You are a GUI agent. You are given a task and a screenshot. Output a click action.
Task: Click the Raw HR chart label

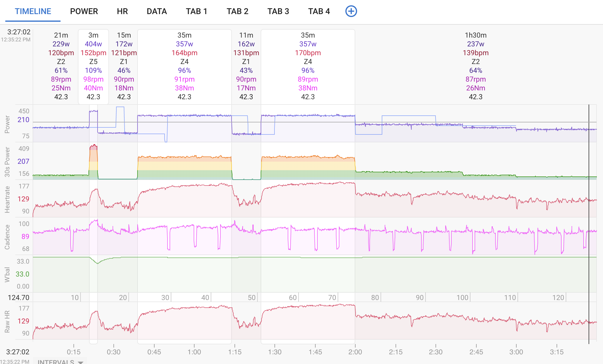point(7,321)
